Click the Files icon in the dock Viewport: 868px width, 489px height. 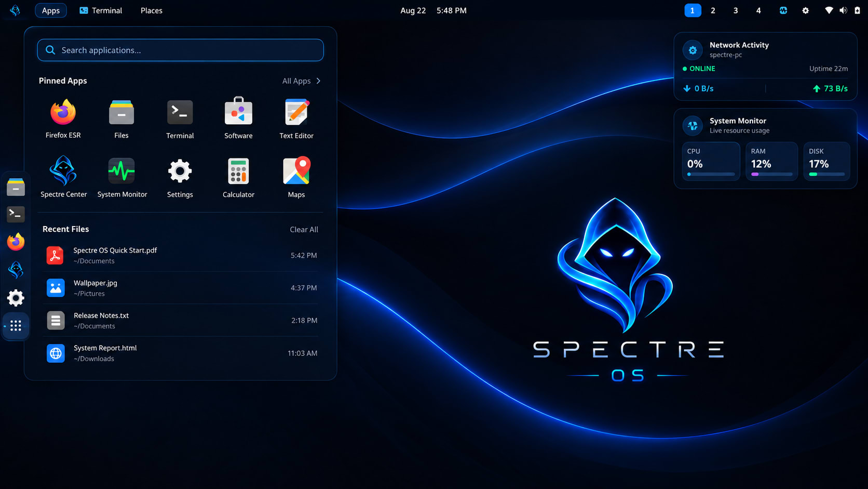(x=16, y=187)
